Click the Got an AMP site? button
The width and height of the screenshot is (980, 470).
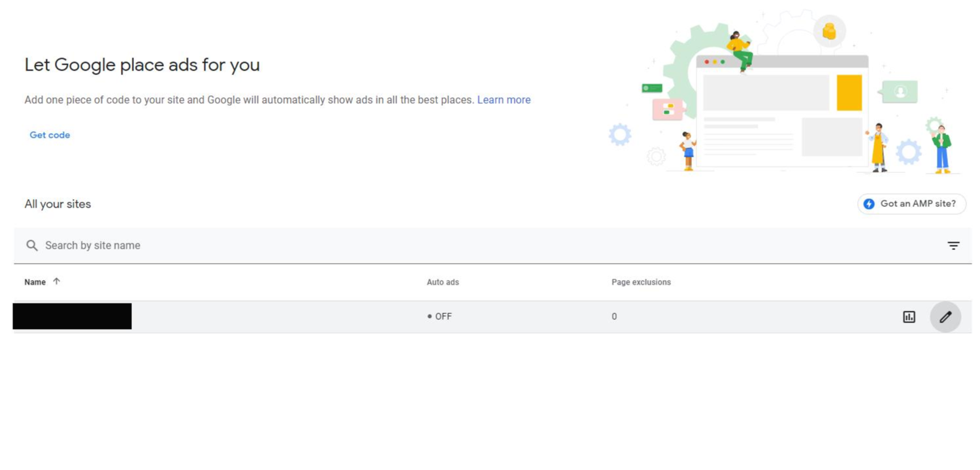[911, 204]
